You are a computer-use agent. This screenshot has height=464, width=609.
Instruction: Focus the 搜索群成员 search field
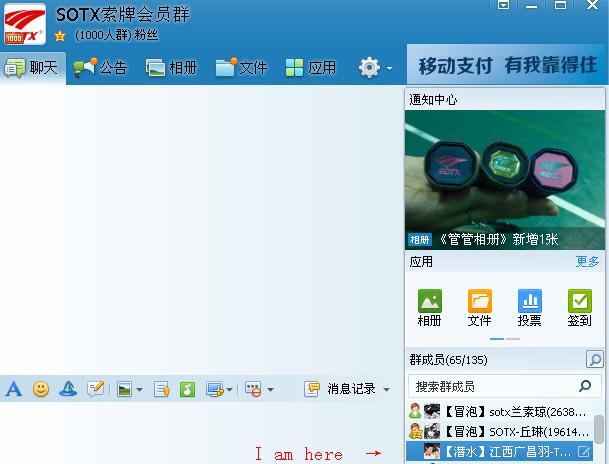(505, 386)
